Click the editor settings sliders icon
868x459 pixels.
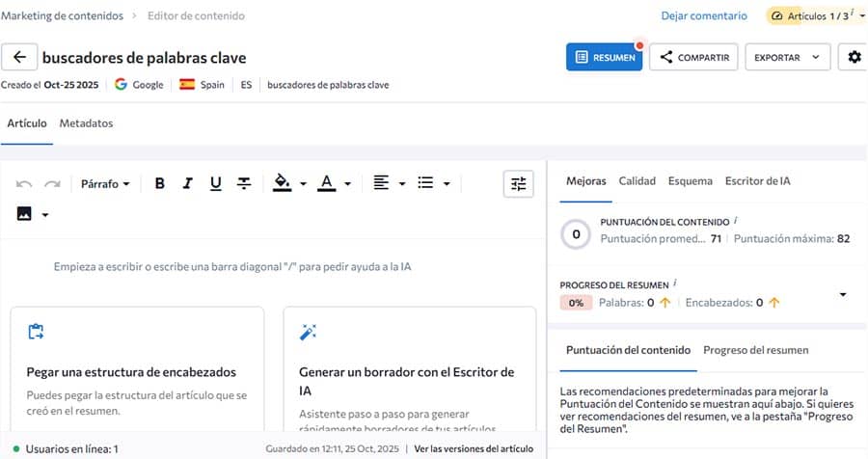[x=519, y=183]
